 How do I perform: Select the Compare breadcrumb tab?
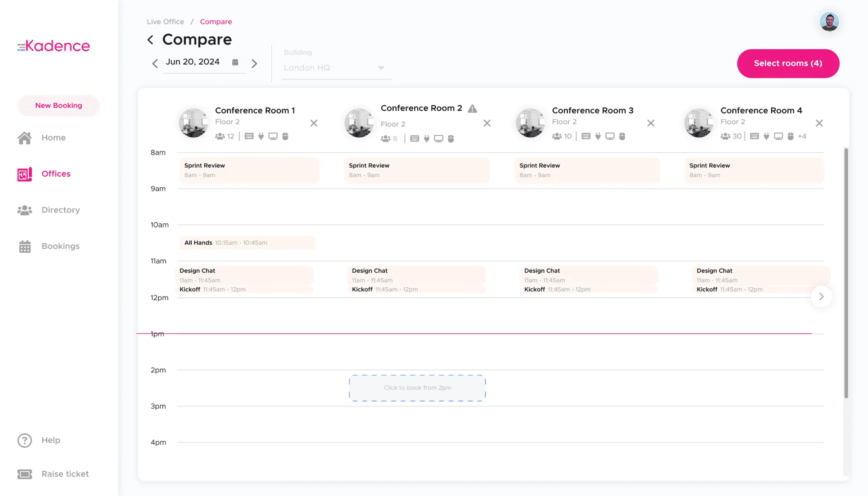(216, 21)
